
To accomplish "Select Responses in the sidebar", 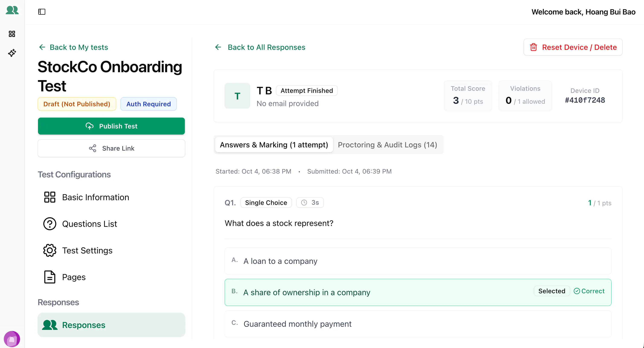I will tap(111, 325).
